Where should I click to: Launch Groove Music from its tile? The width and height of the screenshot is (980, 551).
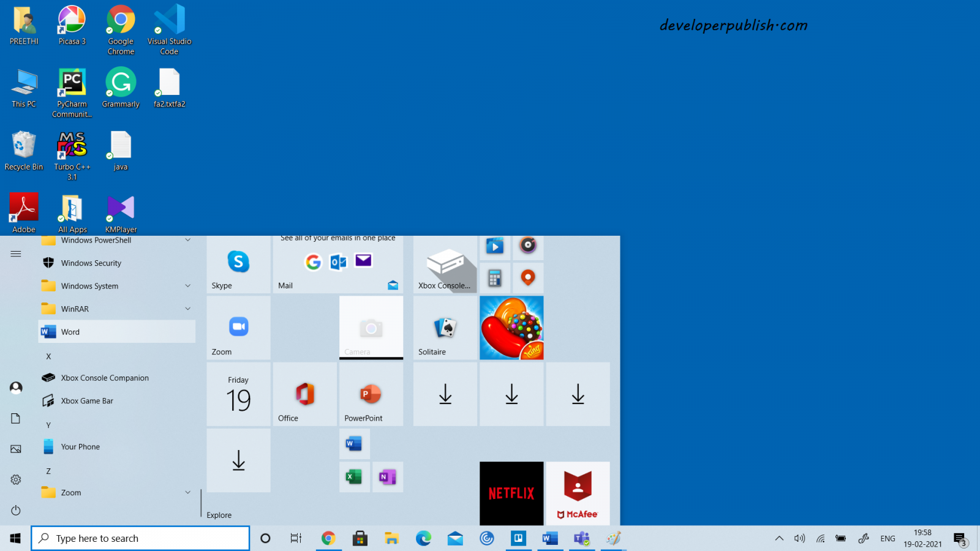coord(528,247)
